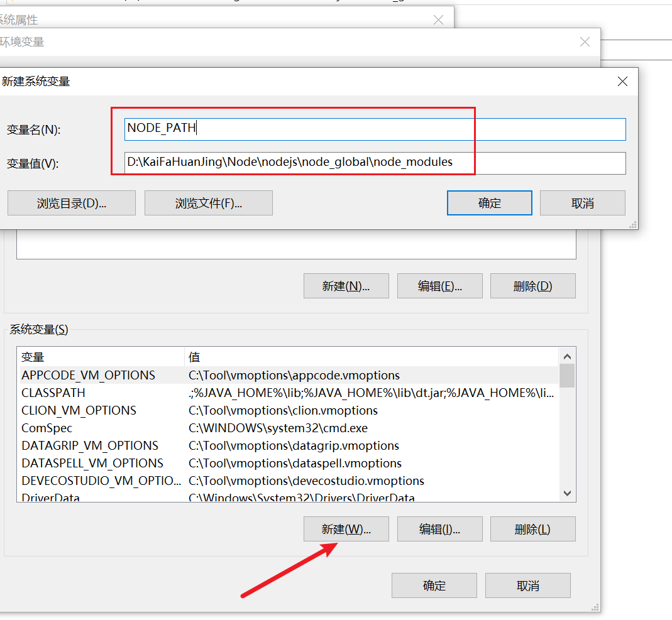Viewport: 672px width, 620px height.
Task: Click 新建(W)... for system variables
Action: [x=346, y=529]
